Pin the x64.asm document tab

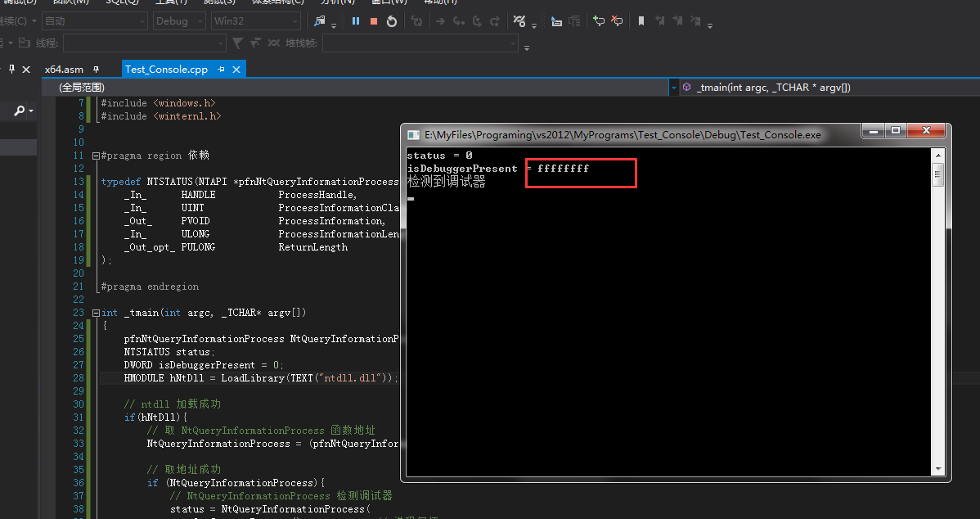click(x=96, y=70)
